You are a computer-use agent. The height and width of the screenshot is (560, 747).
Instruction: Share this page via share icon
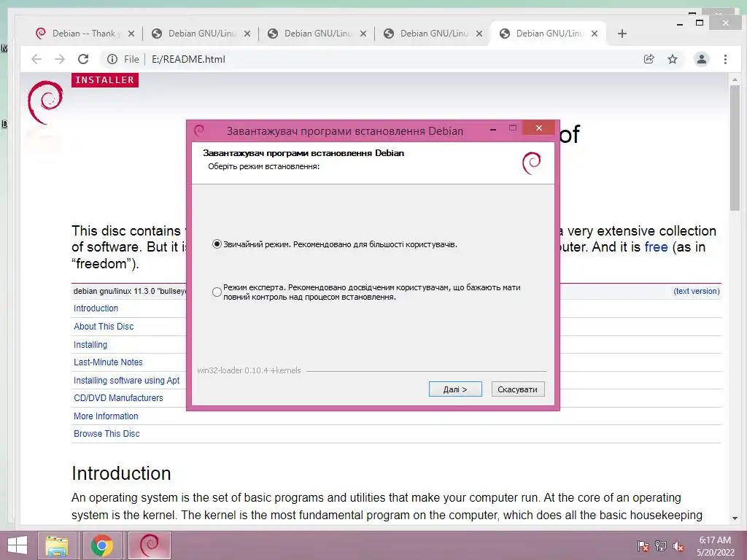(x=649, y=59)
